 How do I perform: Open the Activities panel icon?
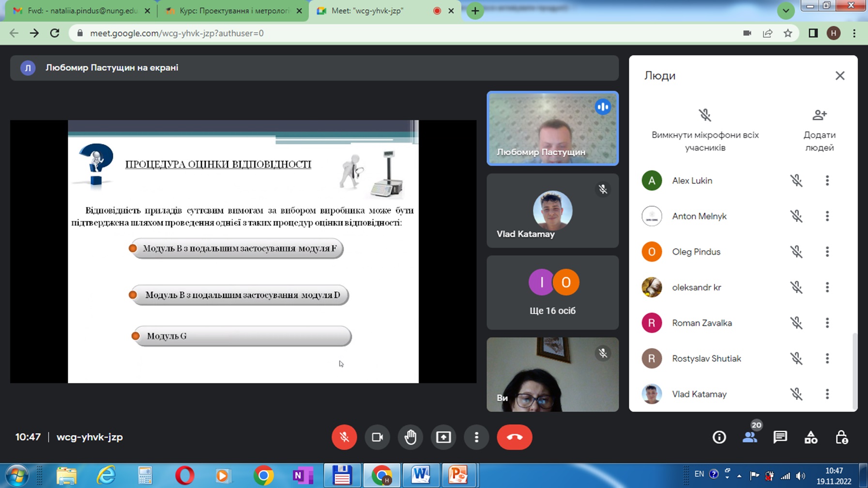click(x=811, y=437)
